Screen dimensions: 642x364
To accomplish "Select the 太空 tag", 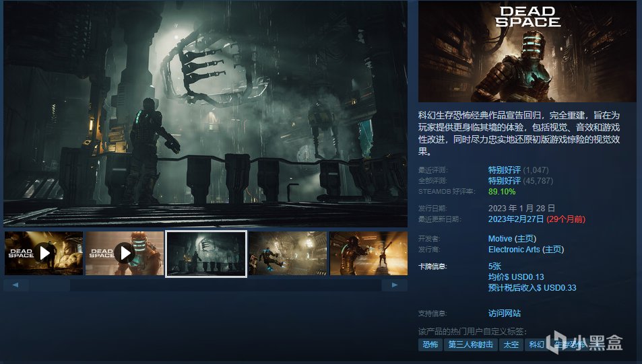I will (511, 344).
